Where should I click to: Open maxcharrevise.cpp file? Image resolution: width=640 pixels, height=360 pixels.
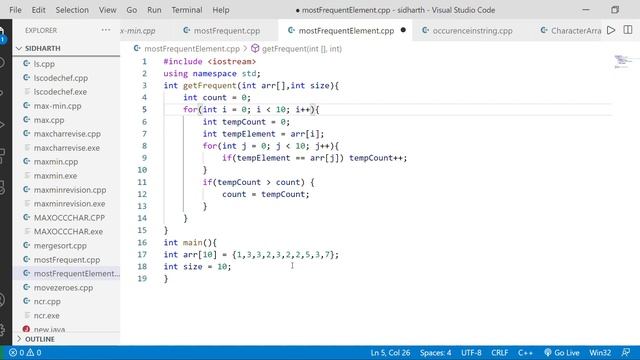click(67, 134)
